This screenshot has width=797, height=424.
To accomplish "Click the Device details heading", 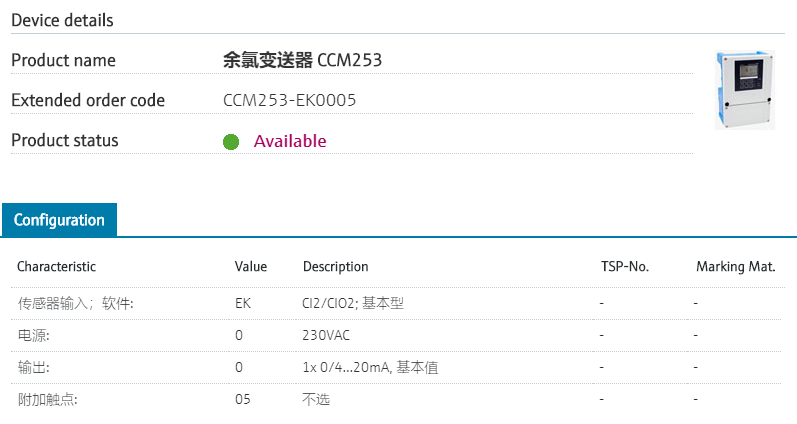I will coord(62,20).
